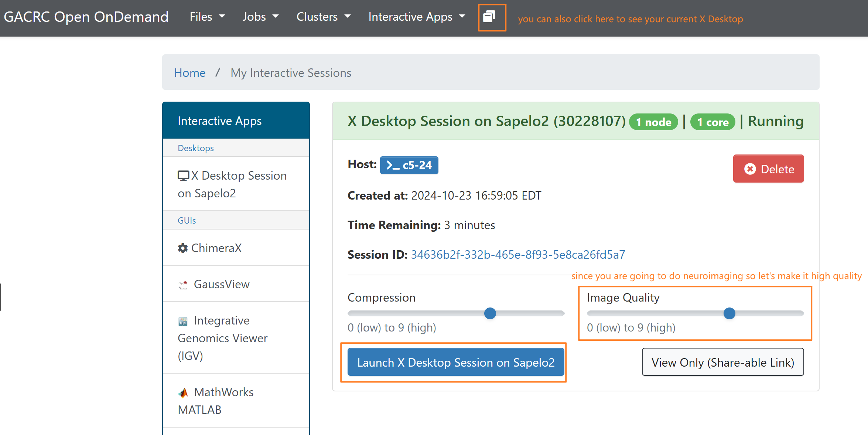The image size is (868, 435).
Task: Click the View Only (Share-able Link) button
Action: pos(722,362)
